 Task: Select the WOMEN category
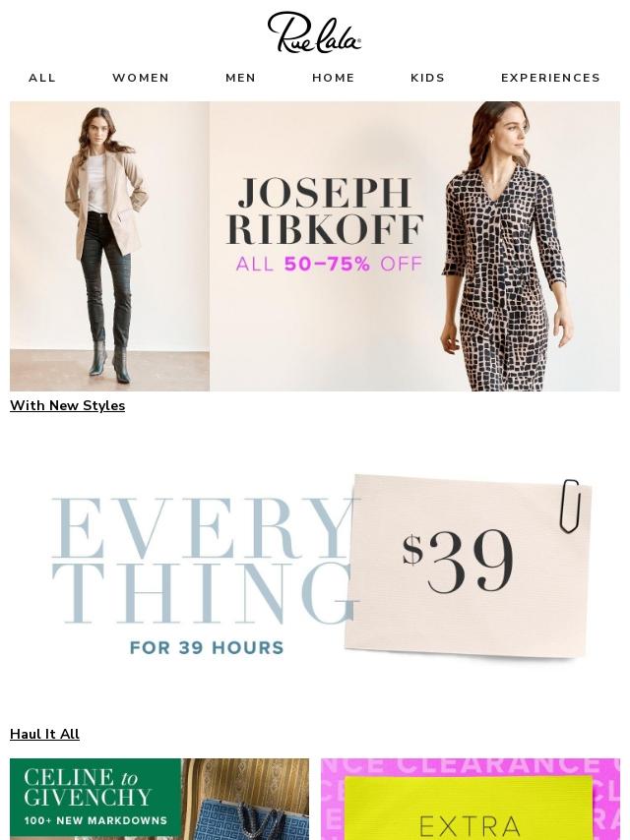point(141,78)
